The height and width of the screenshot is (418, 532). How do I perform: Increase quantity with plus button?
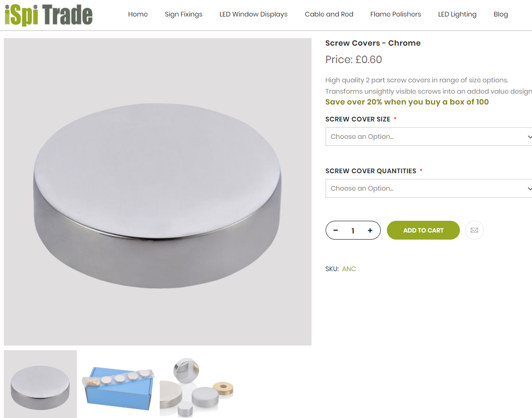pos(370,231)
